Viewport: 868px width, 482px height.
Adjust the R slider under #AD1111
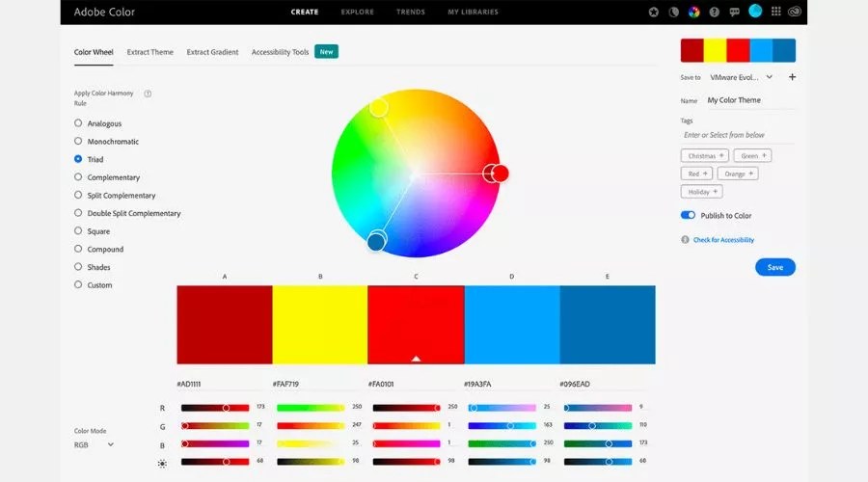(215, 408)
